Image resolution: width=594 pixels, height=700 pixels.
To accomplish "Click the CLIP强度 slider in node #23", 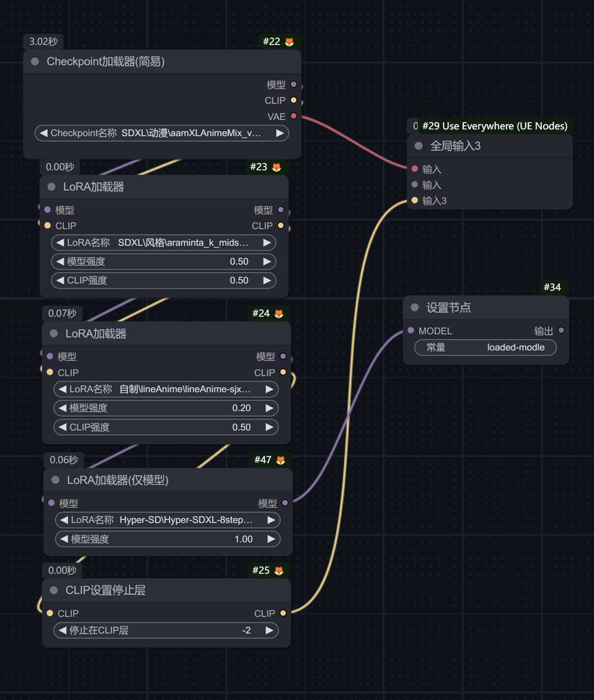I will (163, 280).
